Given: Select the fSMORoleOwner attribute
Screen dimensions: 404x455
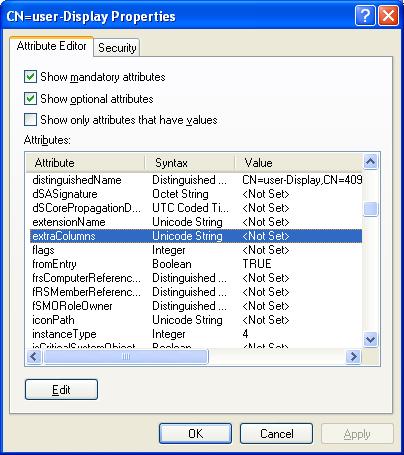Looking at the screenshot, I should tap(196, 306).
